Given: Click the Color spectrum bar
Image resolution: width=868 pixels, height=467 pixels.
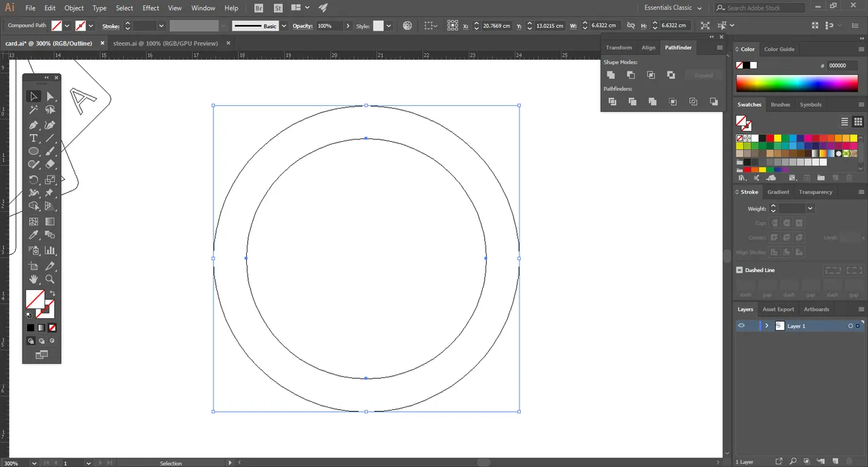Looking at the screenshot, I should pyautogui.click(x=797, y=83).
